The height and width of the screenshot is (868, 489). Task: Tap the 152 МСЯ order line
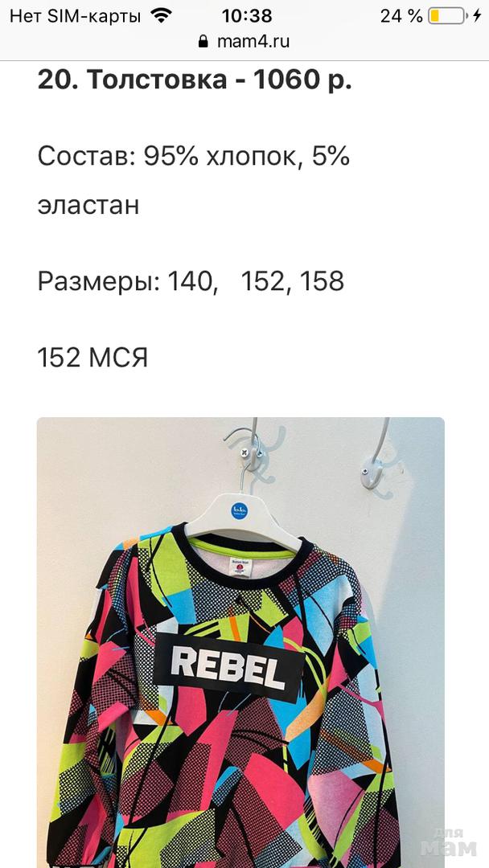pyautogui.click(x=92, y=358)
